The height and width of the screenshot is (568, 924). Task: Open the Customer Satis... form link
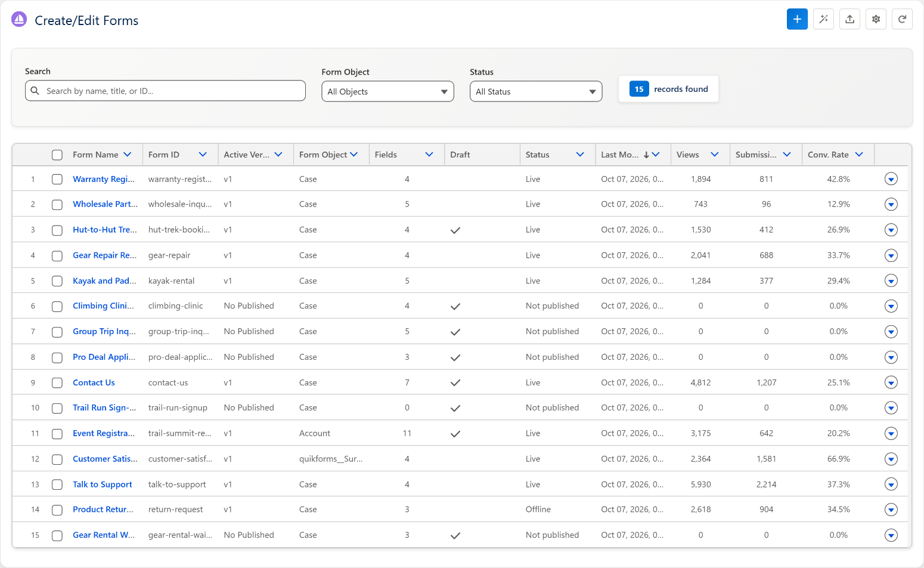coord(105,459)
